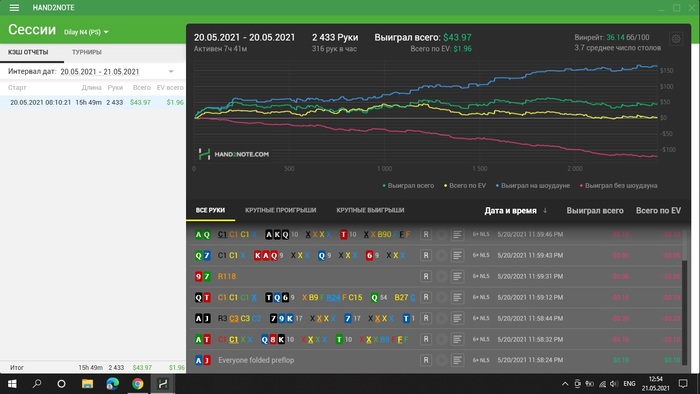This screenshot has width=700, height=394.
Task: Open Microsoft Edge from taskbar
Action: click(112, 384)
